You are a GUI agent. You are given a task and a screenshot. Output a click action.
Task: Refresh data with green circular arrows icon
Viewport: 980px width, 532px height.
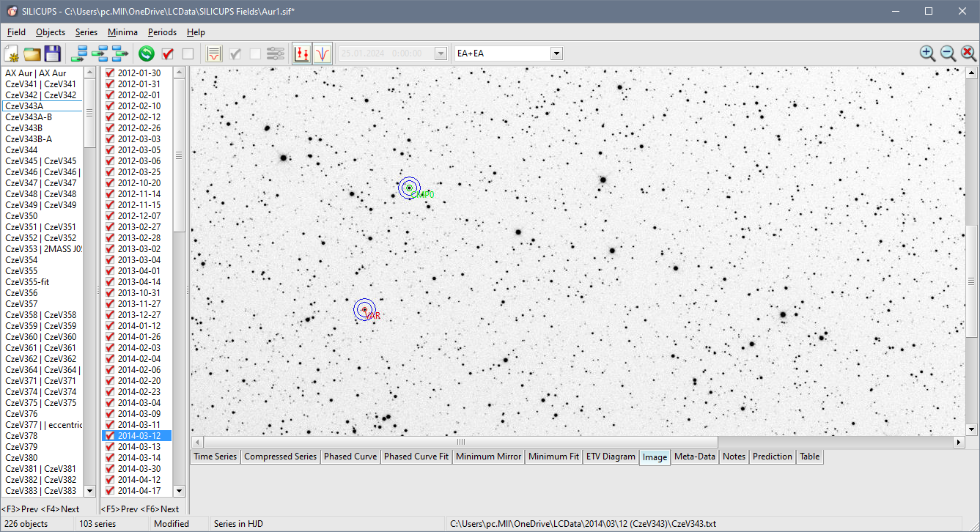[x=147, y=53]
